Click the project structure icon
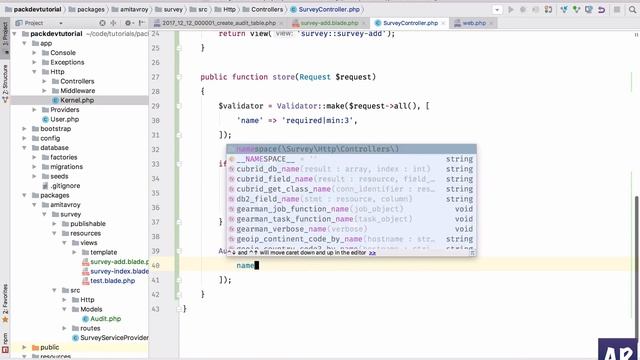 click(x=617, y=9)
